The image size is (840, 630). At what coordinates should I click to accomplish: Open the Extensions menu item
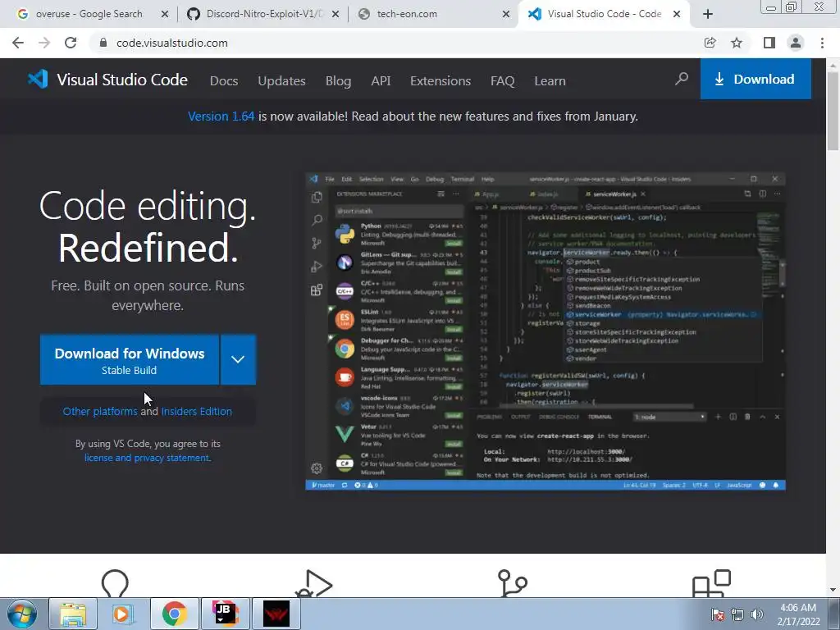coord(441,81)
